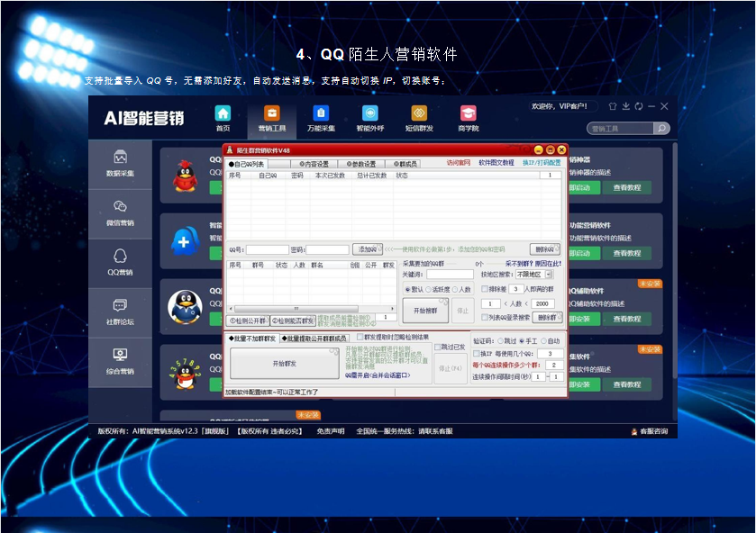Click the 删除QQ button
Image resolution: width=756 pixels, height=533 pixels.
pos(545,249)
